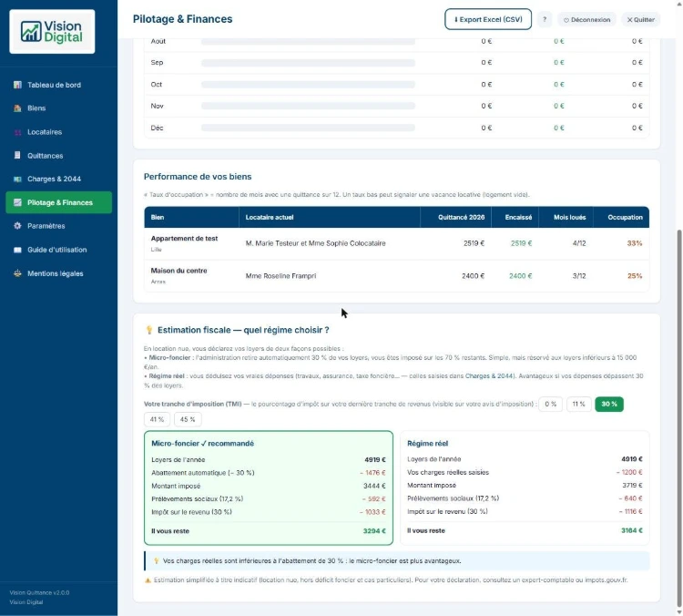Click the Août progress bar
The width and height of the screenshot is (683, 616).
coord(308,41)
